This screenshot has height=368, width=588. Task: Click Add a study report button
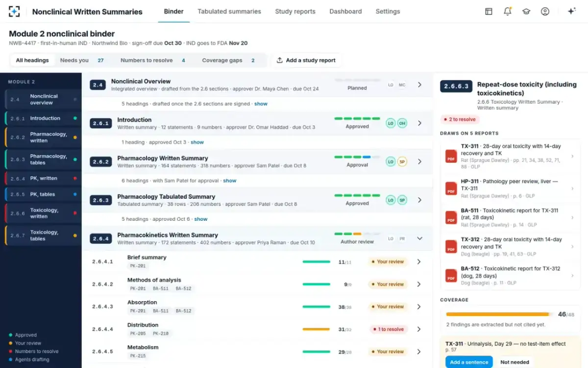[x=306, y=60]
